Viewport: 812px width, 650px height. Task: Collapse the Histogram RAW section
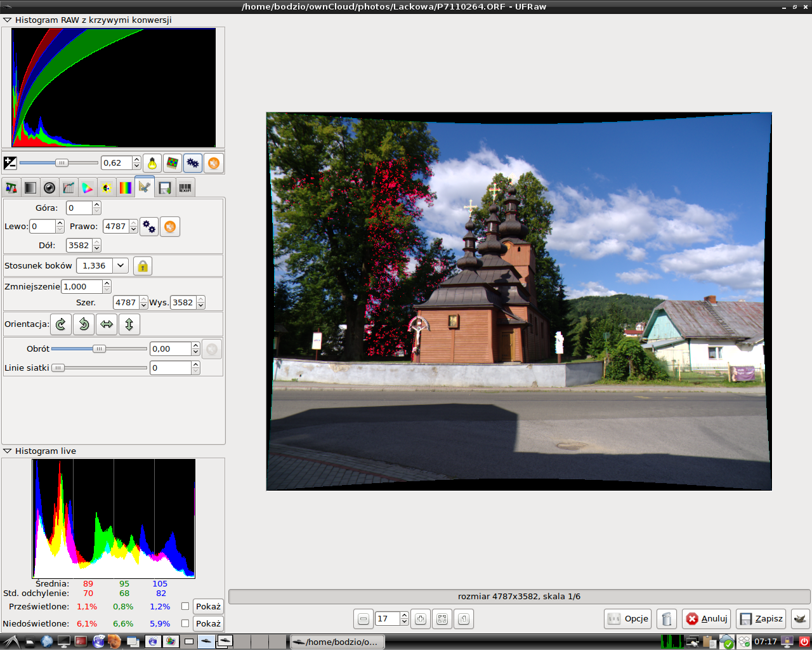point(8,20)
